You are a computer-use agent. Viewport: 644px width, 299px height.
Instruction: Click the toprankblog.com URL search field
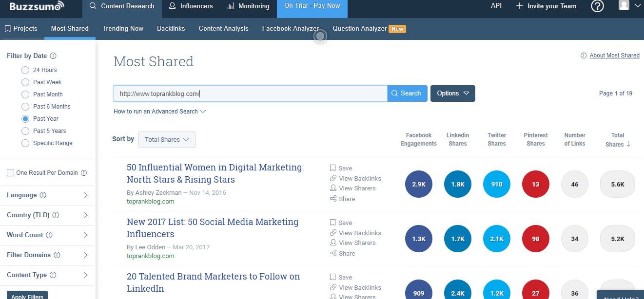coord(251,93)
